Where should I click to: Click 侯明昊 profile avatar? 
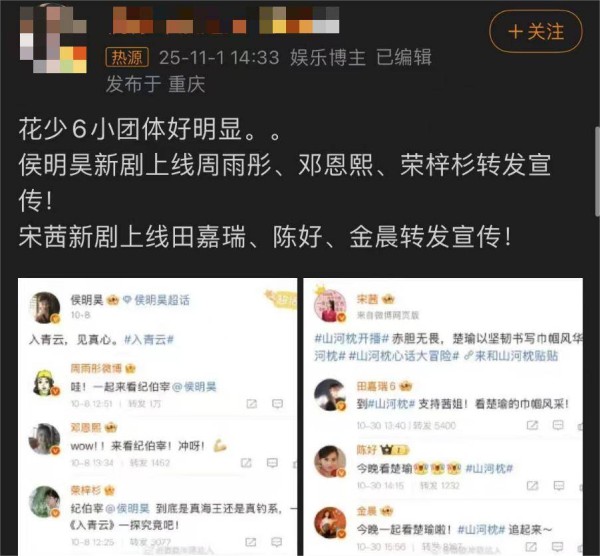click(x=45, y=308)
